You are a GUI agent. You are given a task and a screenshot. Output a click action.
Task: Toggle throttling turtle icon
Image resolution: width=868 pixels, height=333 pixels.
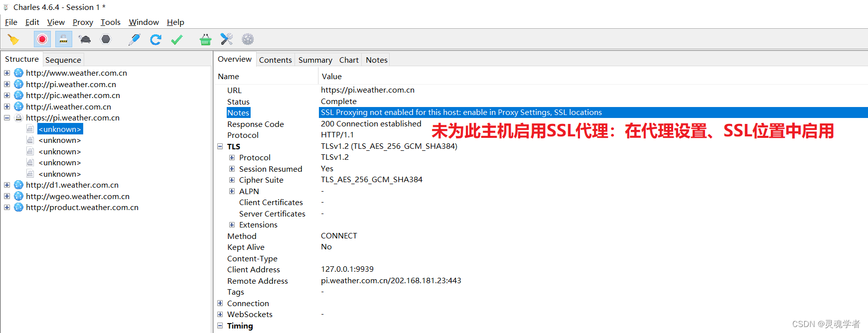[x=85, y=39]
